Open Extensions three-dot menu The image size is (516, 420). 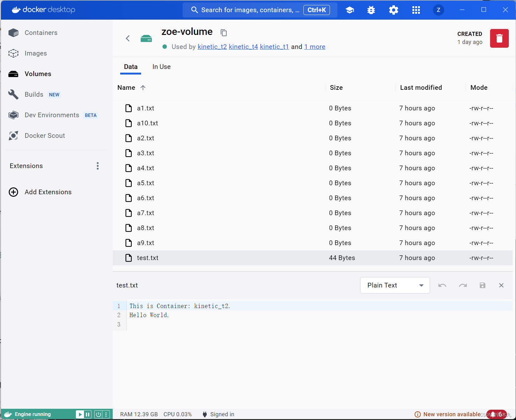[x=98, y=166]
